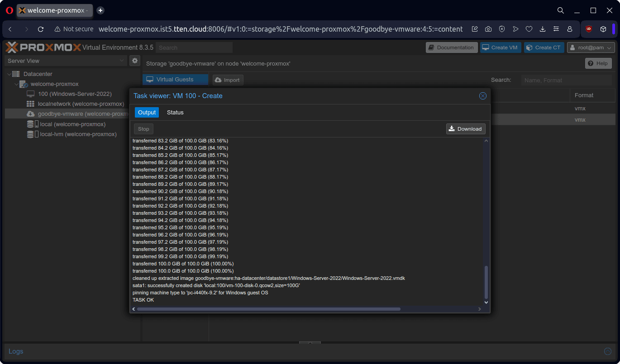Screen dimensions: 620x364
Task: Click the page edit icon in address bar
Action: click(x=475, y=29)
